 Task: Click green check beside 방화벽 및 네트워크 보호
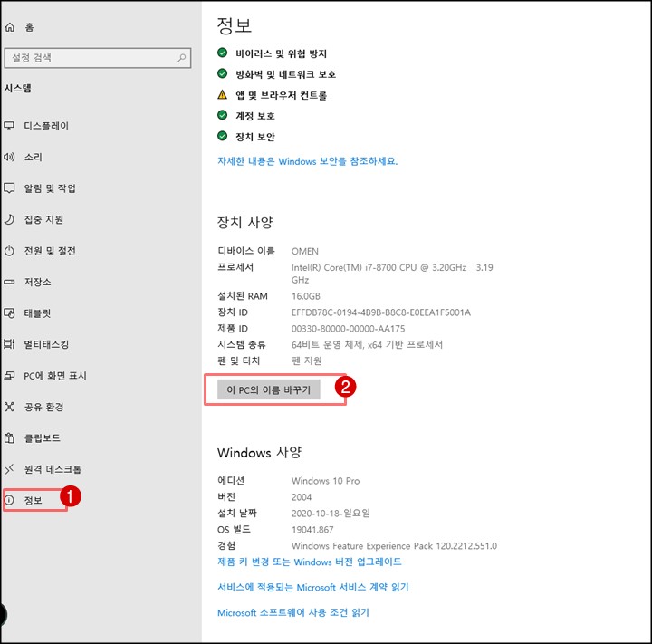tap(223, 73)
